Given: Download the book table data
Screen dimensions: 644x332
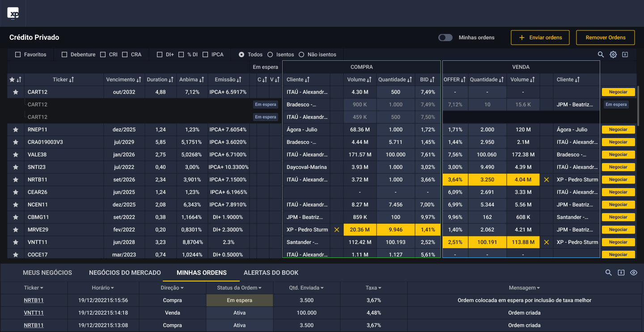Looking at the screenshot, I should coord(625,55).
